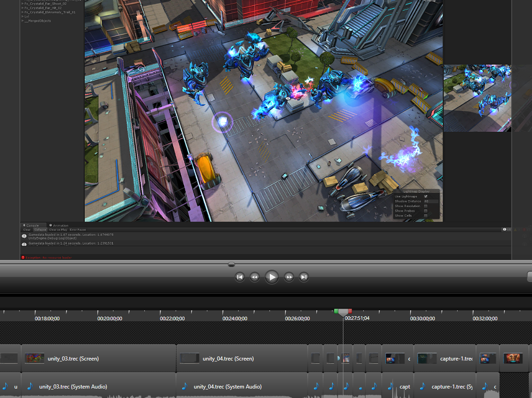Click the skip to previous clip icon
Image resolution: width=532 pixels, height=398 pixels.
240,277
